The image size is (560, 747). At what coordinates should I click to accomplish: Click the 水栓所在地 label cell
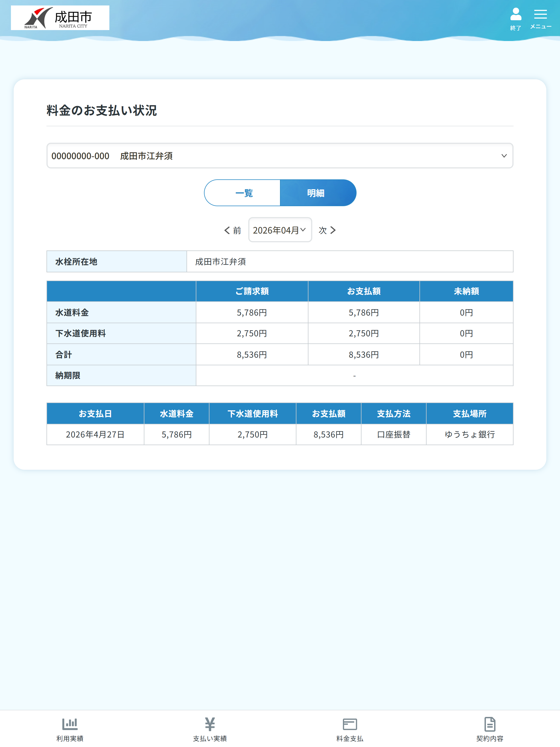click(117, 261)
